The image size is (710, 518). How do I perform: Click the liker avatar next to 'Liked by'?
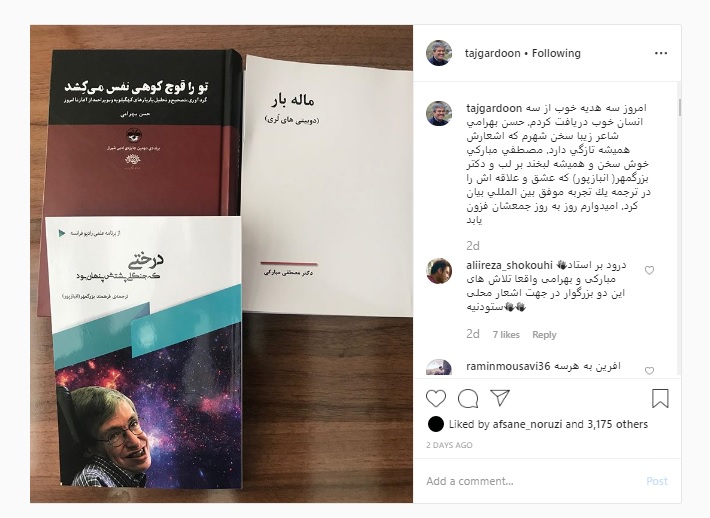pyautogui.click(x=436, y=424)
